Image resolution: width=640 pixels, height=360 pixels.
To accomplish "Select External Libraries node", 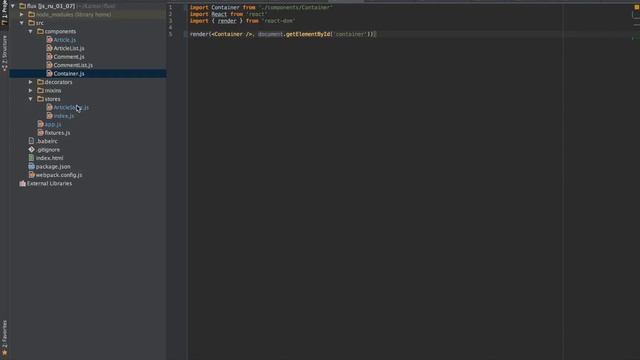I will [49, 183].
